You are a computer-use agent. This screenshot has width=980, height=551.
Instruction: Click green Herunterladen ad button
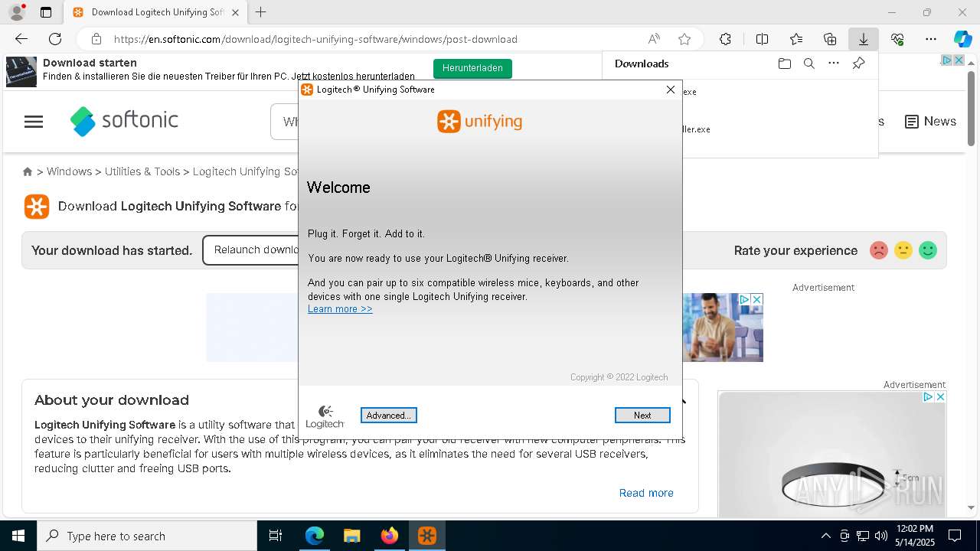(472, 68)
